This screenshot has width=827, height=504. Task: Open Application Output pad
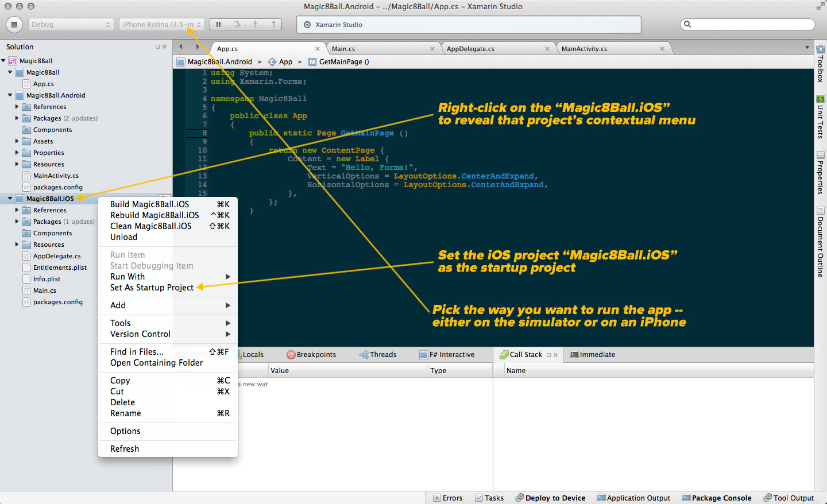pyautogui.click(x=633, y=498)
